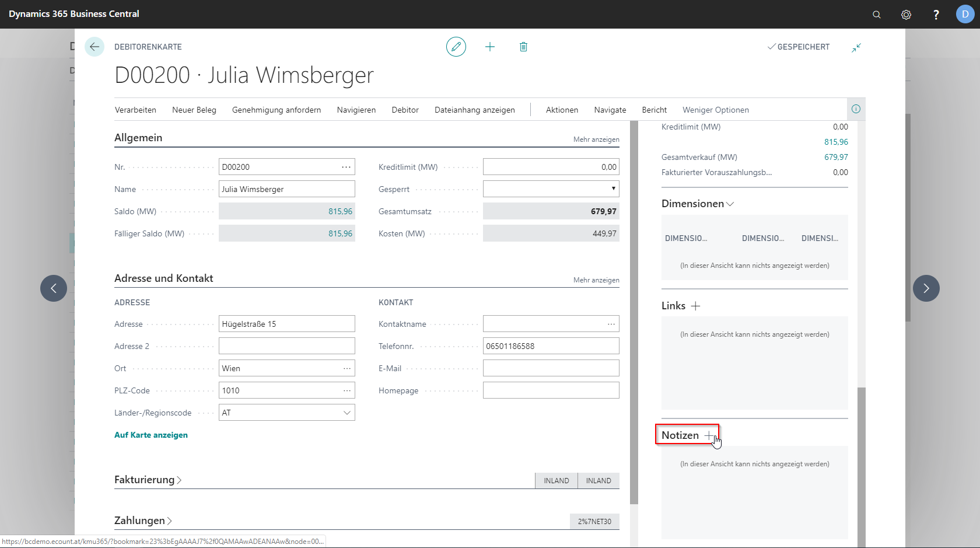Go to previous record with the left arrow circle

[54, 288]
